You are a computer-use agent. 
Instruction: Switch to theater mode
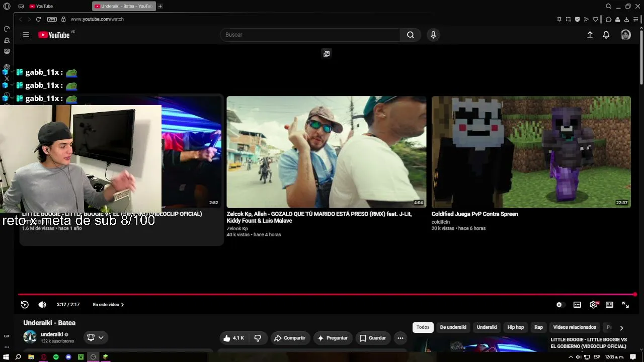pos(609,305)
